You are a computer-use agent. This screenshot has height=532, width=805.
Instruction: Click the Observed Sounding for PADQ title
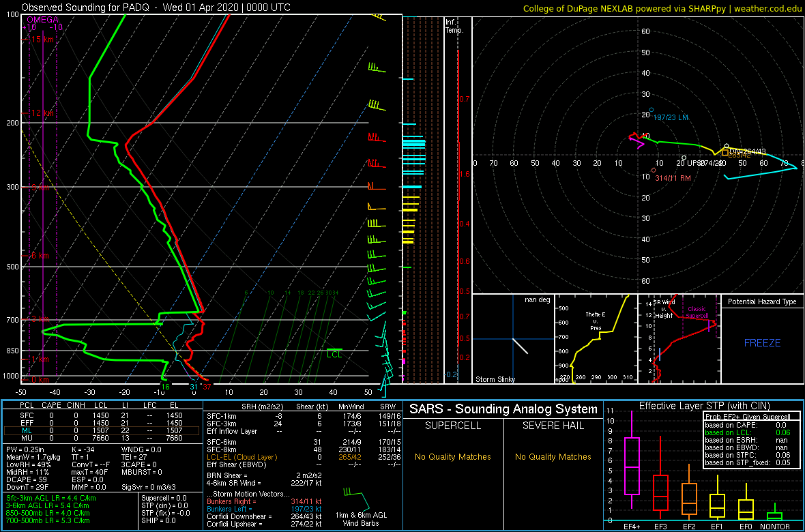point(156,8)
